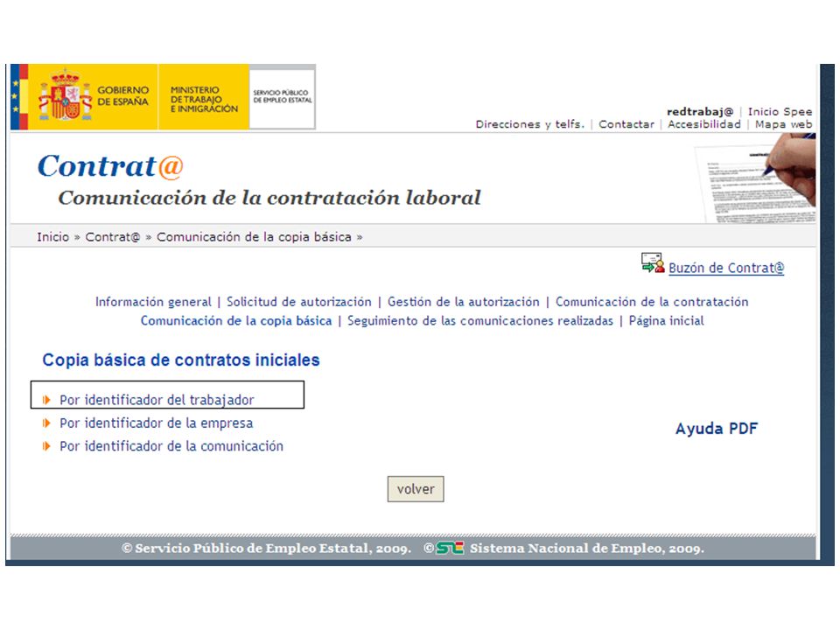The image size is (840, 630).
Task: Click the Contrat@ title logo
Action: click(110, 165)
